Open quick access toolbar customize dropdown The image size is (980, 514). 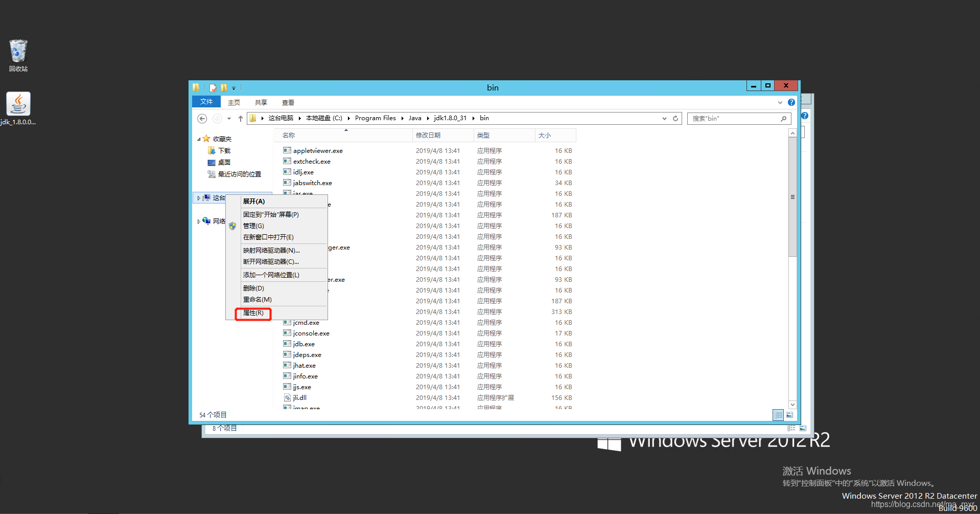click(234, 88)
